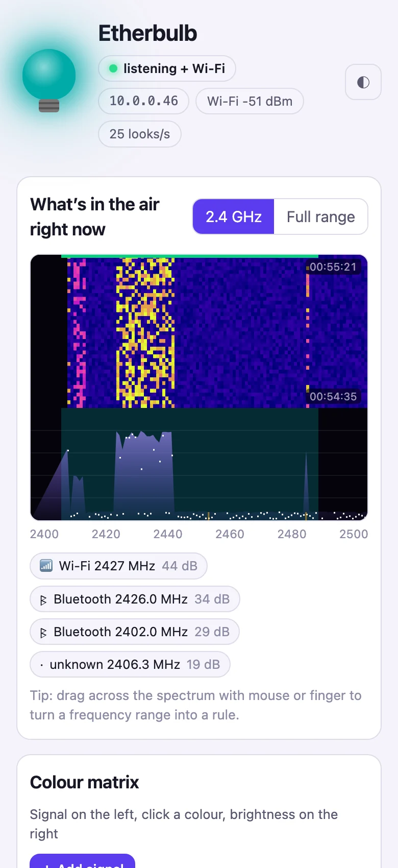Viewport: 398px width, 868px height.
Task: Select the Bluetooth 2426.0 MHz signal chip
Action: 135,599
